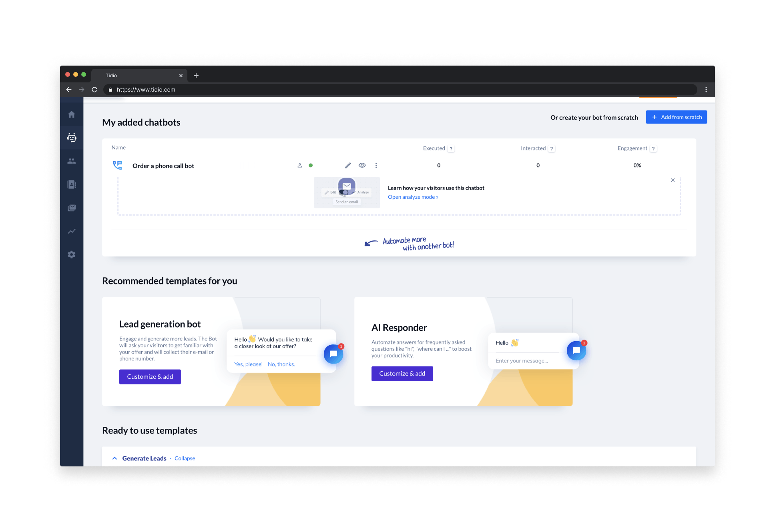Open the Mailing sidebar icon
This screenshot has width=775, height=532.
coord(72,208)
